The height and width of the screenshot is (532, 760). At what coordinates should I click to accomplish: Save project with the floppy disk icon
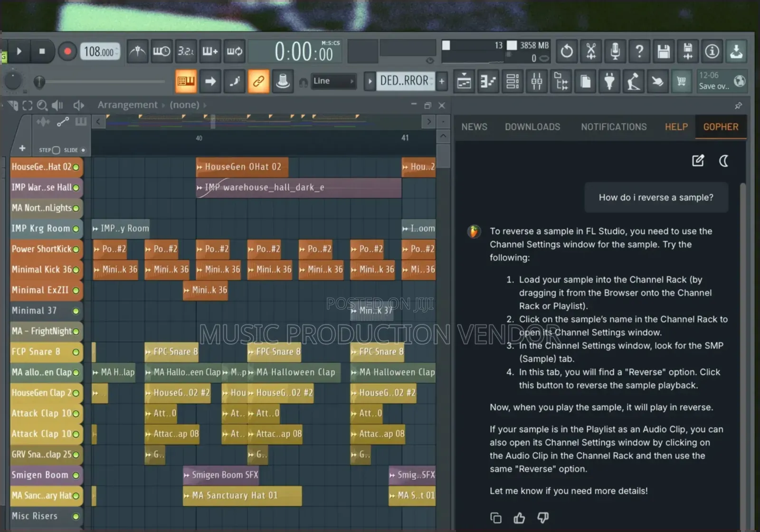tap(664, 51)
